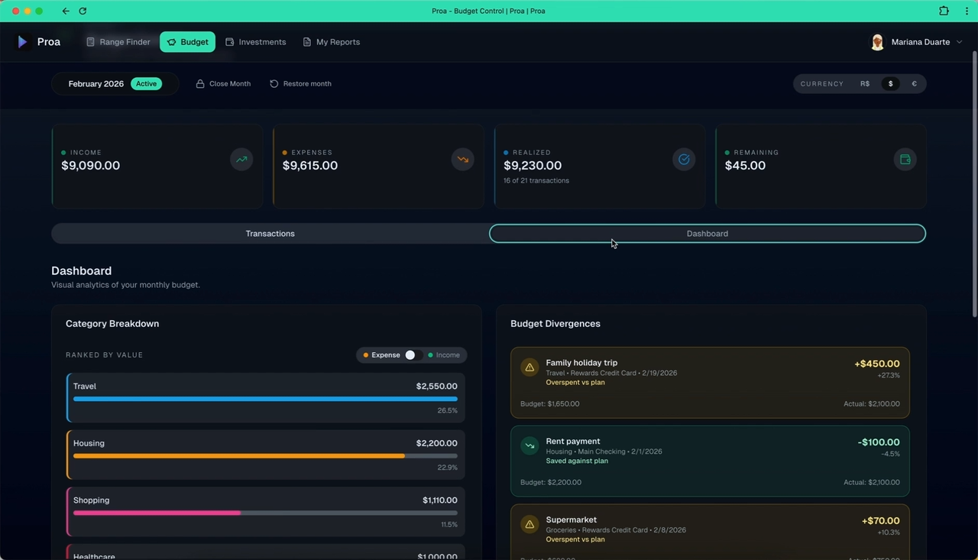Switch to the Transactions tab
This screenshot has width=978, height=560.
(270, 233)
